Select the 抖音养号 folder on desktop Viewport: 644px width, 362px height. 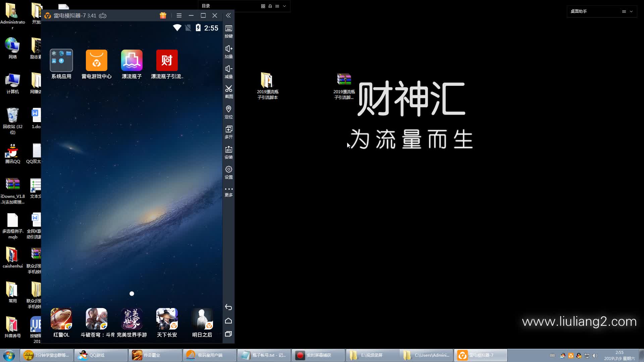pos(13,327)
